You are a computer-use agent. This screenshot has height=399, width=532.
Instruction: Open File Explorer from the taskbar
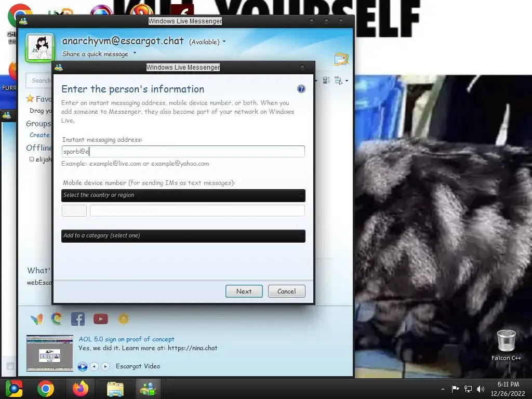(x=115, y=389)
